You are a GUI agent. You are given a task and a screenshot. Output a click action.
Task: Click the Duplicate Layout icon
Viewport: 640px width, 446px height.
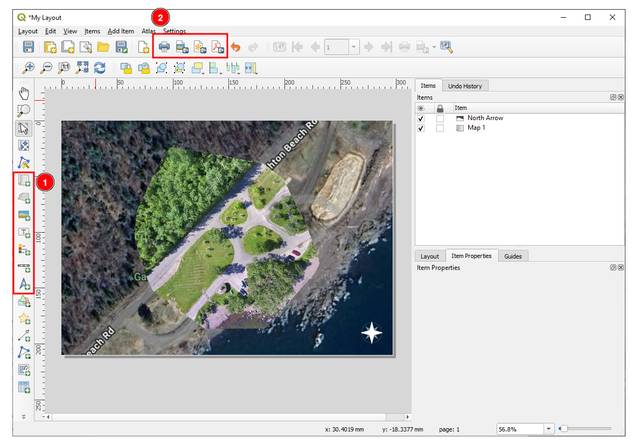68,47
